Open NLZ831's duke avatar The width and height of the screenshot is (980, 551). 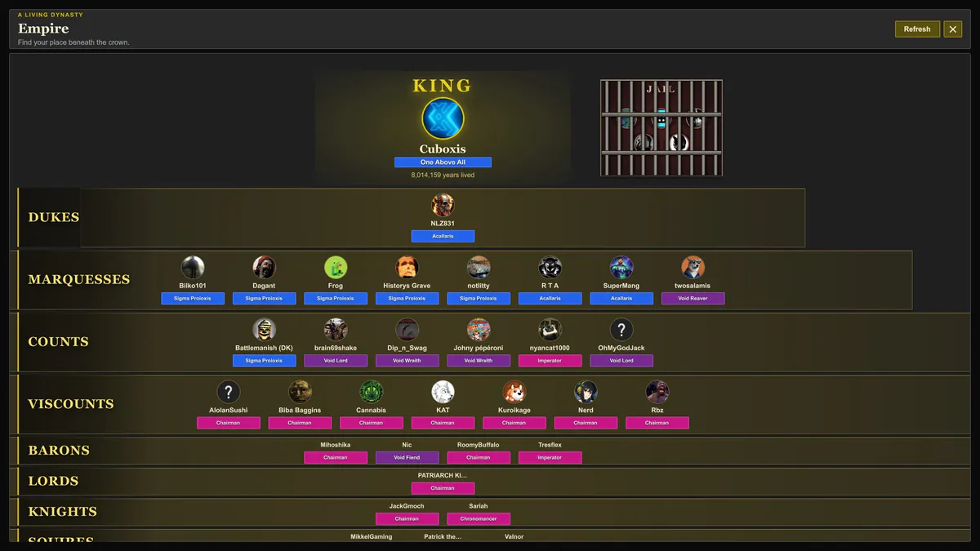[x=443, y=205]
